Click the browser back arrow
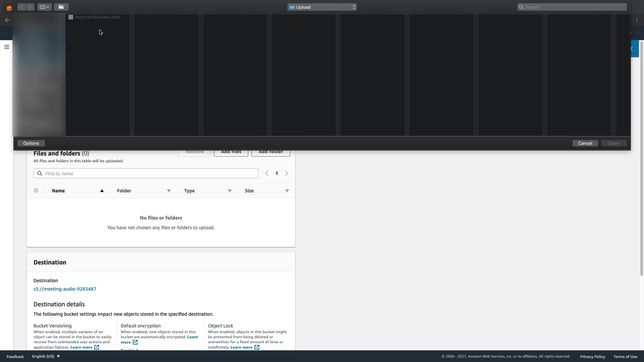Viewport: 644px width, 362px height. point(7,20)
